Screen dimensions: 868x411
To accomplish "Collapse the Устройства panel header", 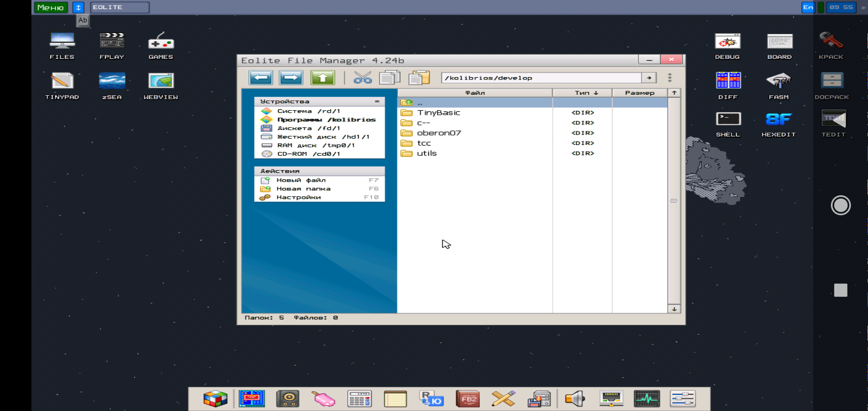I will pos(376,102).
